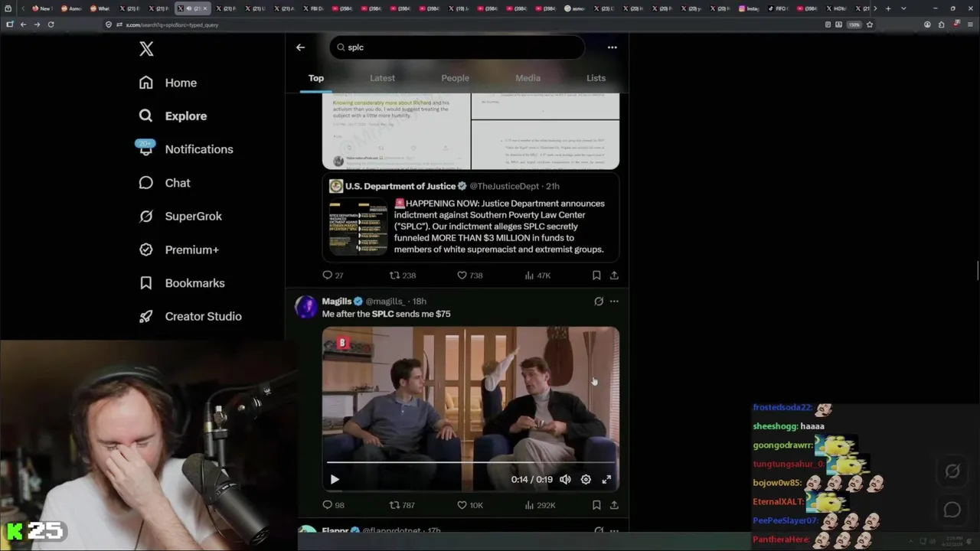
Task: Share the post with 738 likes
Action: click(614, 275)
